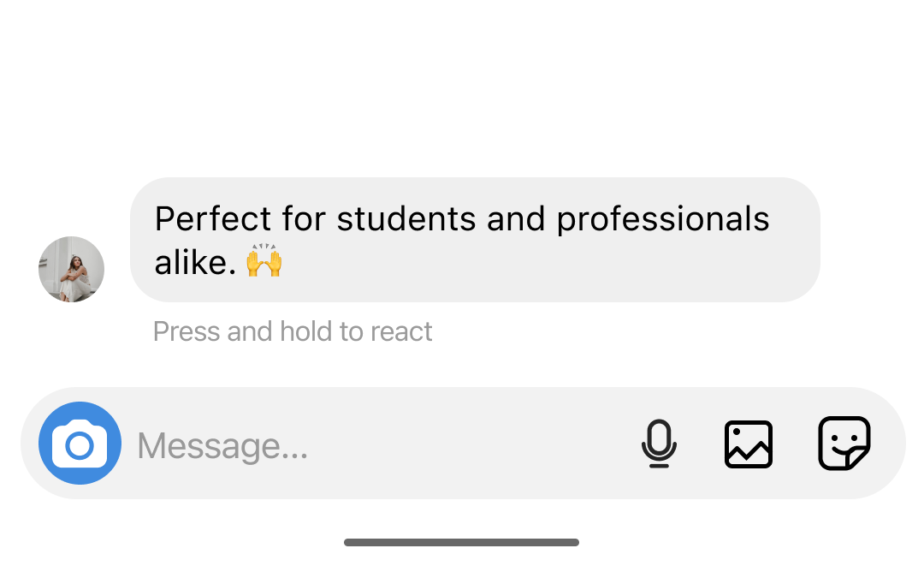Select the smiling sticker square icon
The image size is (924, 572).
(x=844, y=444)
